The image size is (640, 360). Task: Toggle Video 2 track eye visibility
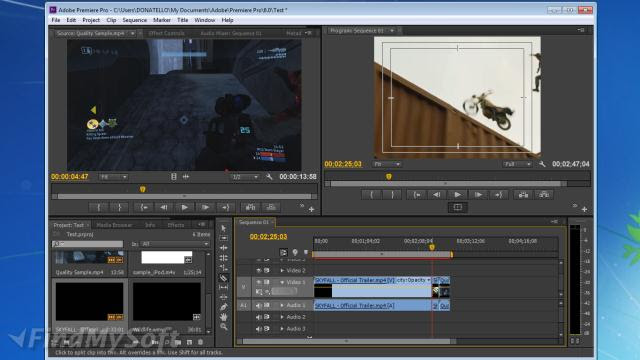(x=258, y=271)
